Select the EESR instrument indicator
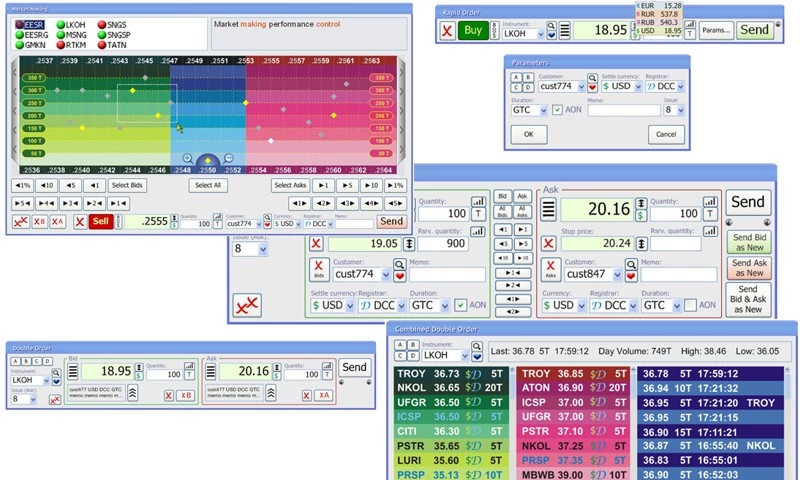Screen dimensions: 800x480 35,23
